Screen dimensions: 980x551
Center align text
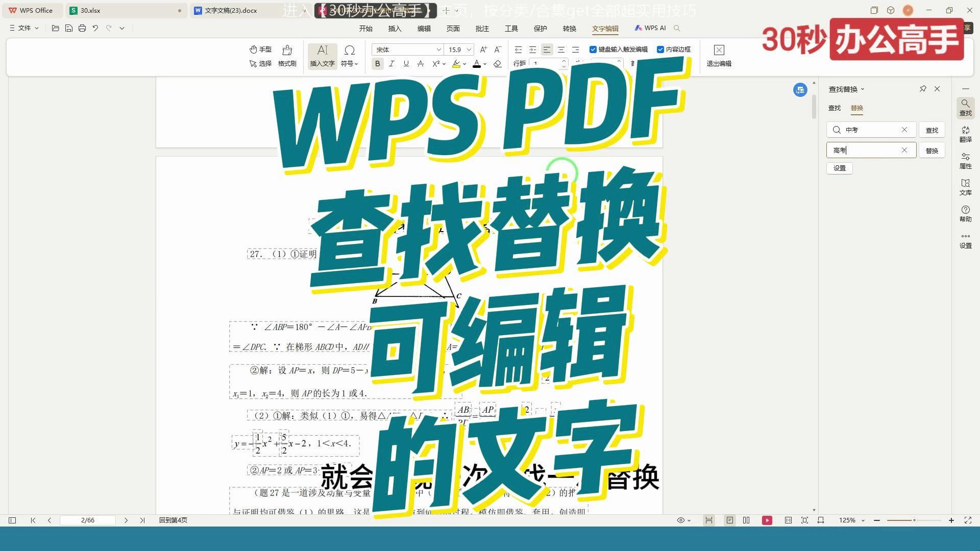pos(561,49)
